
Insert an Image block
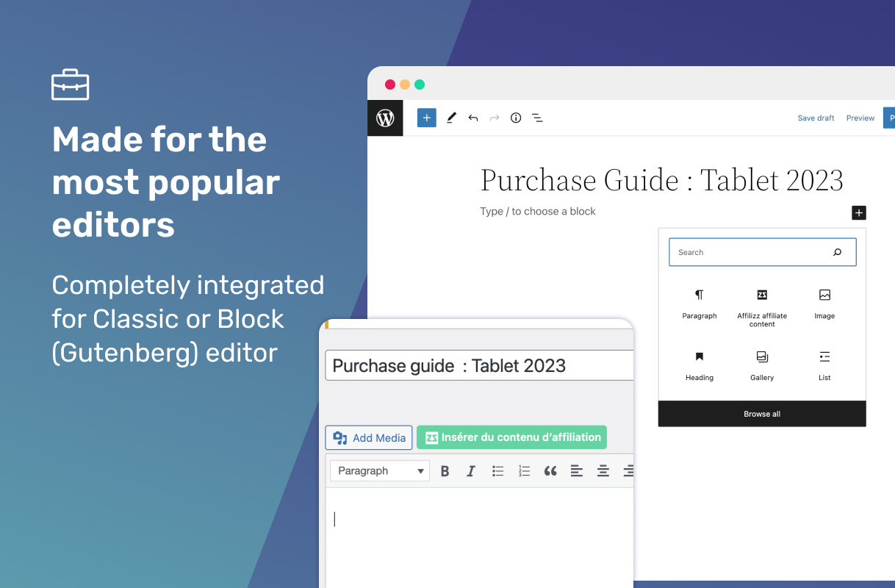(824, 304)
